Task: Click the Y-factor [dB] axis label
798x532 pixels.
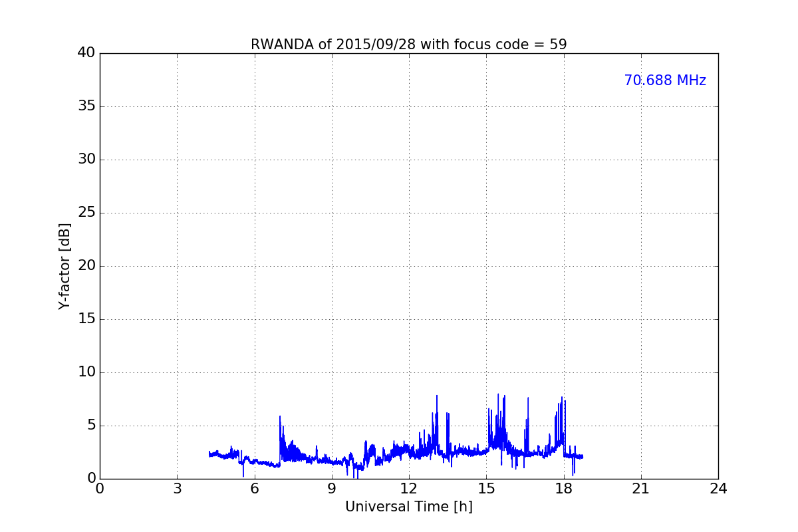Action: (x=65, y=266)
